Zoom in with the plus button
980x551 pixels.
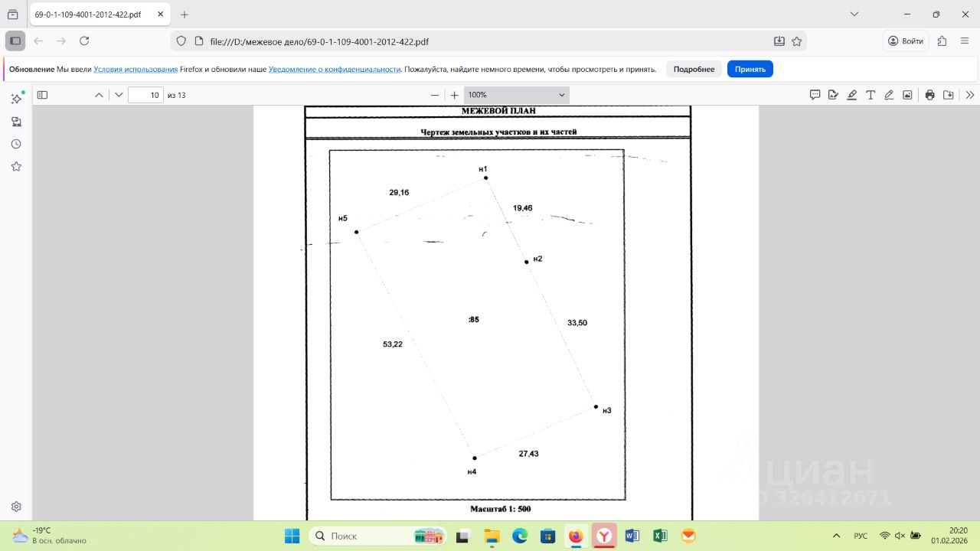(x=454, y=95)
